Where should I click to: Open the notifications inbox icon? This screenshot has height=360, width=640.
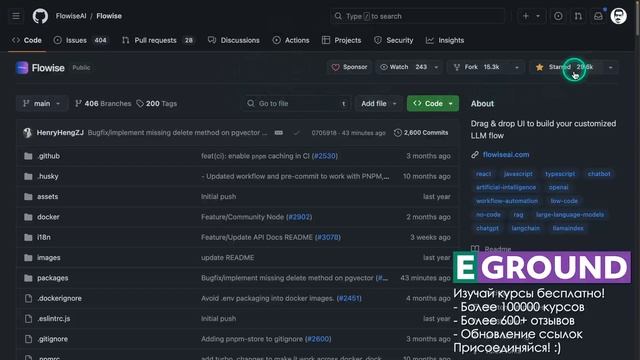click(598, 16)
